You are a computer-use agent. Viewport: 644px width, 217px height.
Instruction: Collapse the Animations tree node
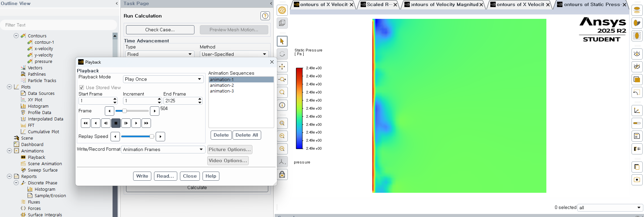(x=9, y=151)
